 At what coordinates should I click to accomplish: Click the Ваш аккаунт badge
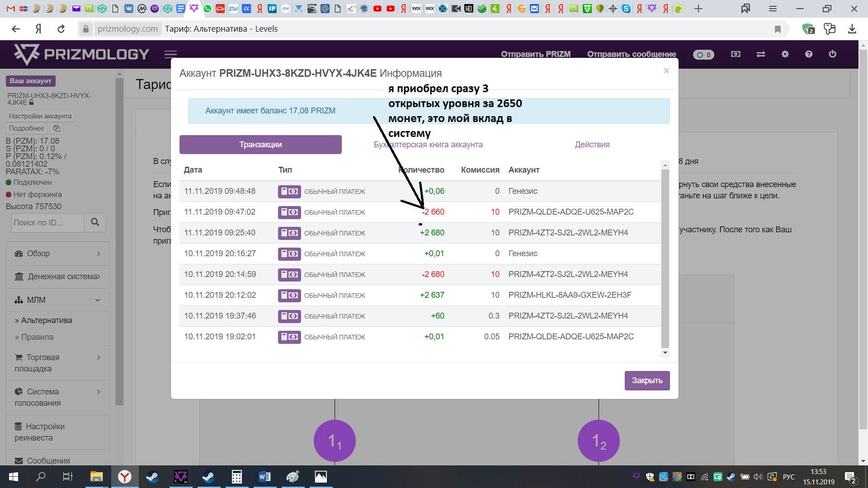pyautogui.click(x=31, y=81)
